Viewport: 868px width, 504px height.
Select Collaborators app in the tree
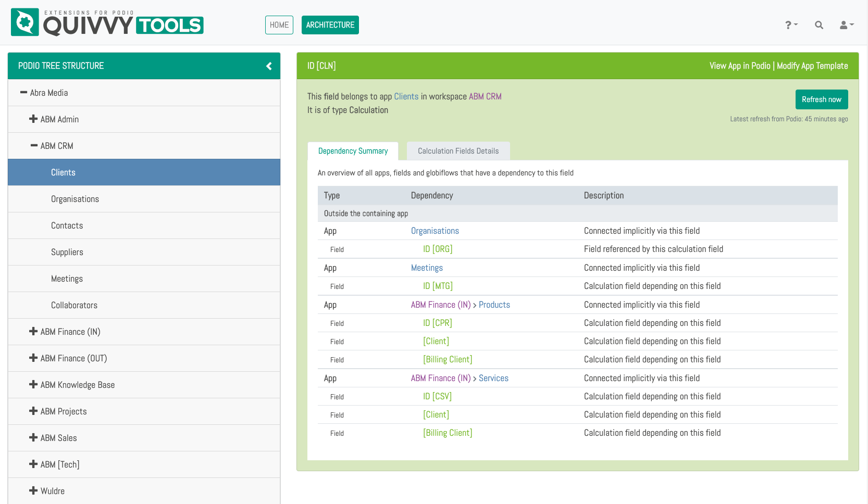pos(144,305)
